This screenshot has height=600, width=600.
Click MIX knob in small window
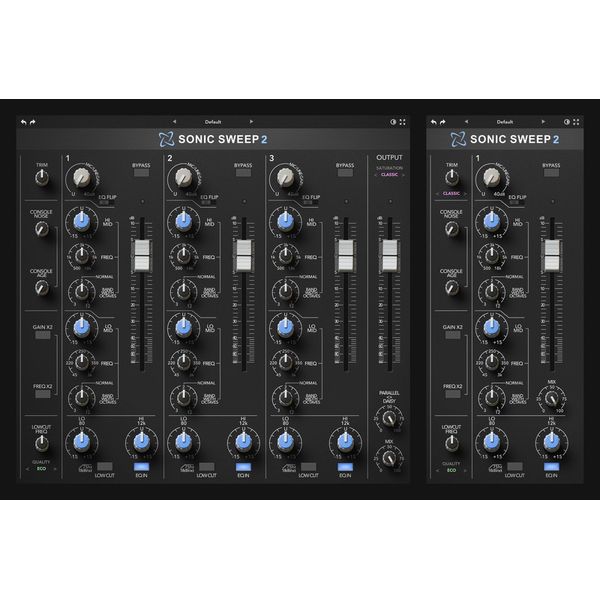coord(552,399)
